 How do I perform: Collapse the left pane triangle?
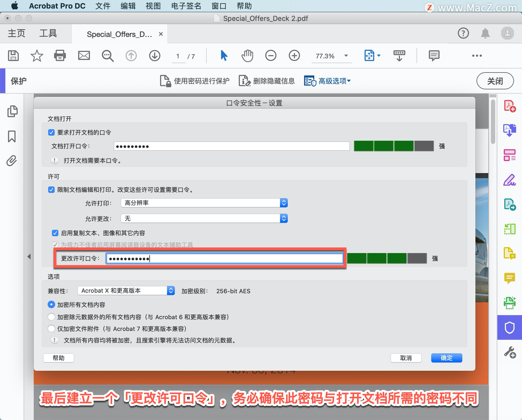click(x=29, y=256)
